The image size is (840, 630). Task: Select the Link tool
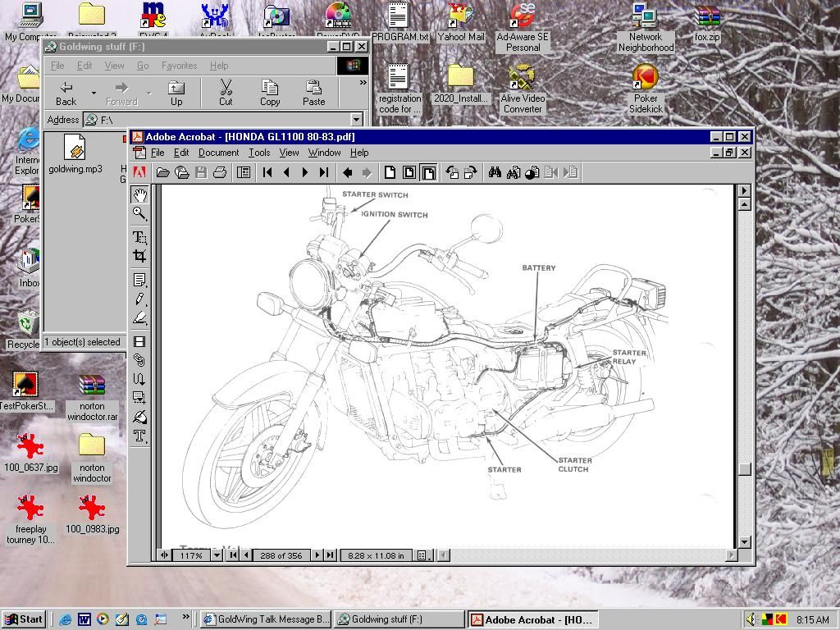(x=139, y=360)
